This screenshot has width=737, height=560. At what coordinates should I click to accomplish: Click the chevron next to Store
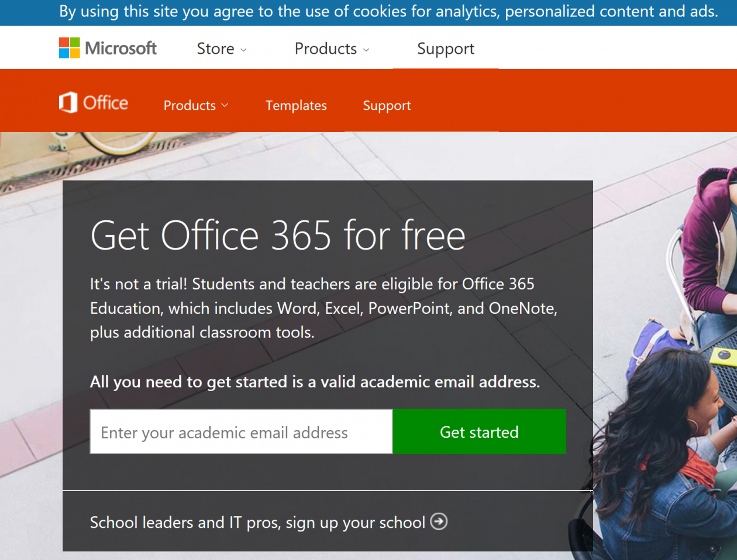click(243, 50)
